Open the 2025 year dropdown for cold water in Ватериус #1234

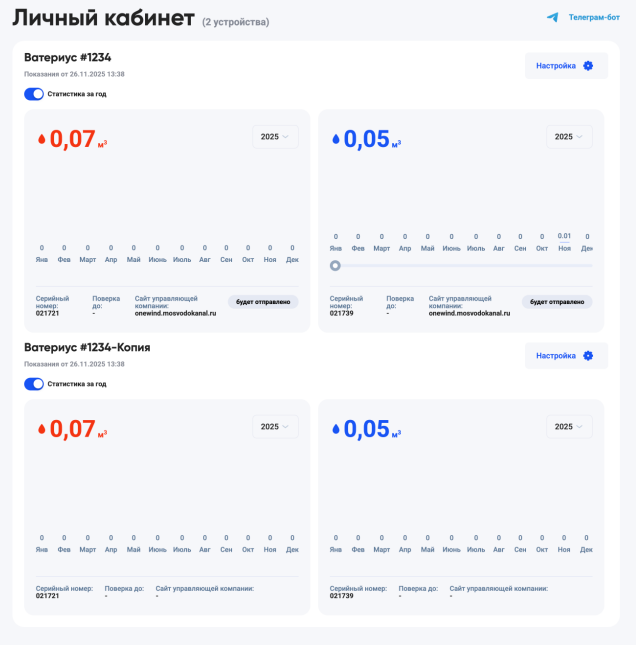[x=569, y=136]
